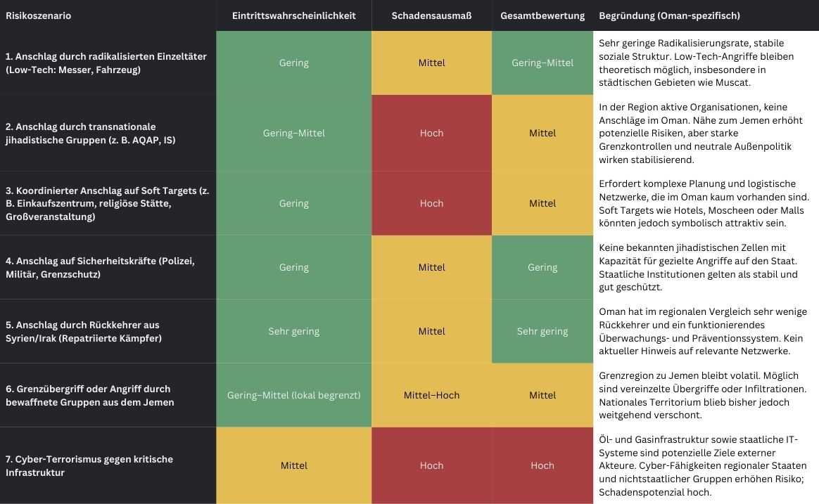
Task: Click the green Gering–Mittel Gesamtbewertung cell
Action: 542,63
